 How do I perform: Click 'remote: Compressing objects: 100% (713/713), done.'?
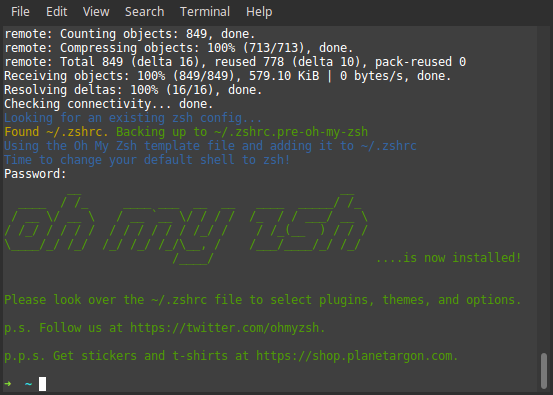coord(178,48)
